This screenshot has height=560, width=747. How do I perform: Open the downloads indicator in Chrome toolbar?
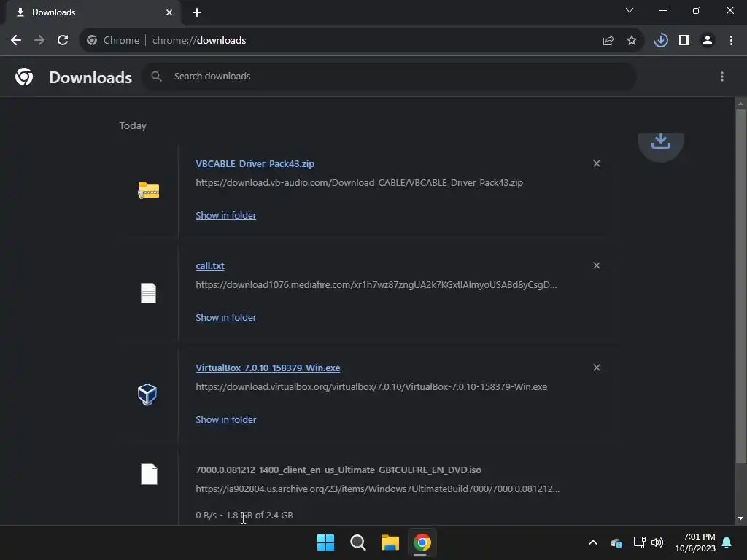click(x=661, y=41)
